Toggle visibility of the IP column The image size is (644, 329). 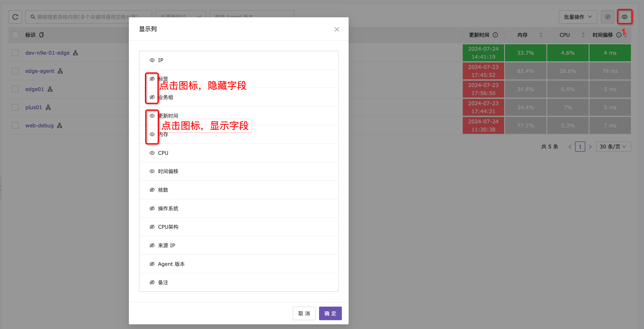pyautogui.click(x=152, y=60)
